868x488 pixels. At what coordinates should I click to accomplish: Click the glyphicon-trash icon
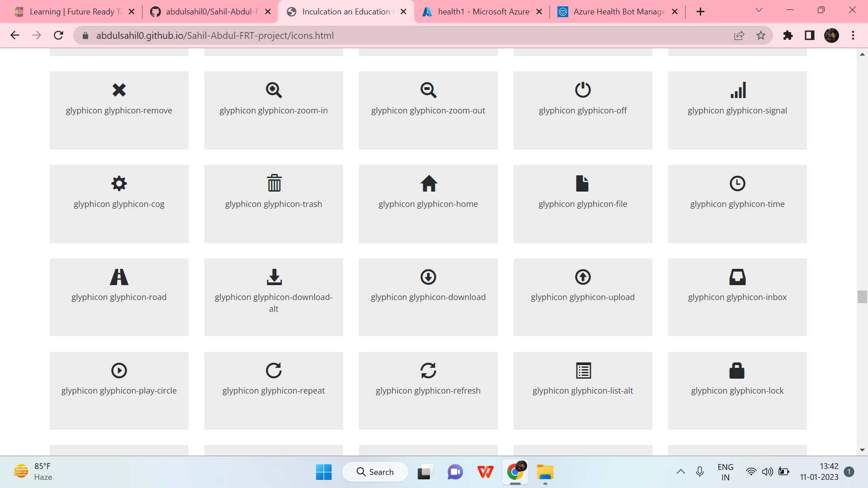(x=274, y=183)
